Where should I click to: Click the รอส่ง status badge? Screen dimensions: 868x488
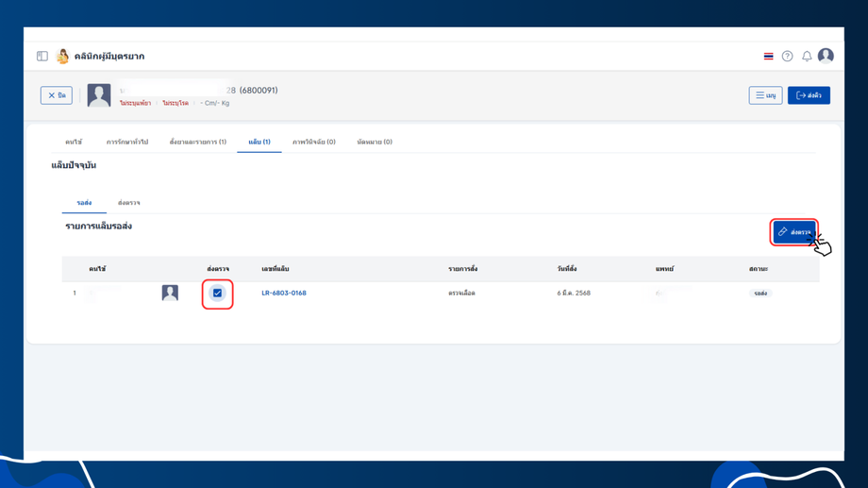(x=760, y=293)
